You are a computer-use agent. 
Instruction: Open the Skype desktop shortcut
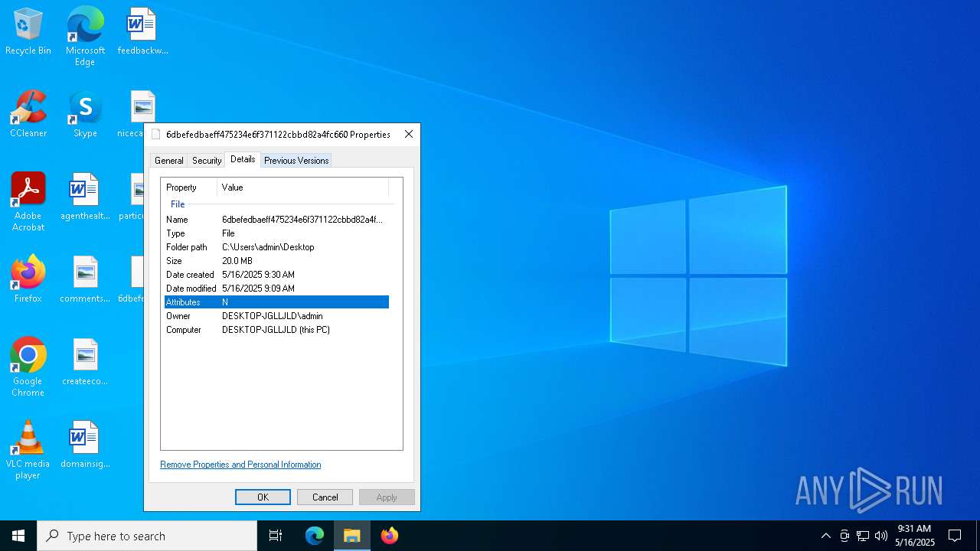pyautogui.click(x=85, y=114)
